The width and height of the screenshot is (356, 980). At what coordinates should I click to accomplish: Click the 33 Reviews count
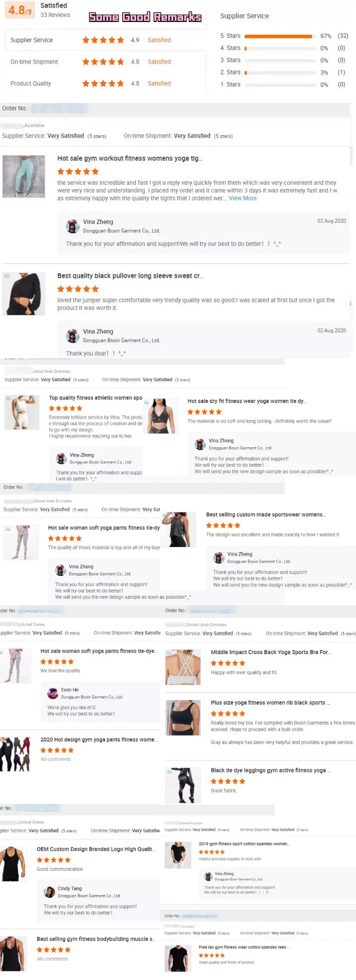pos(55,15)
